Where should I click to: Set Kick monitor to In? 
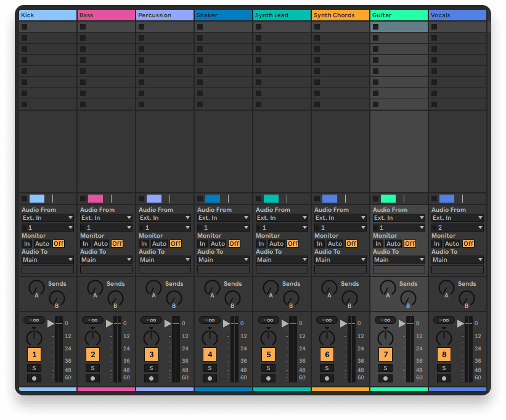27,244
